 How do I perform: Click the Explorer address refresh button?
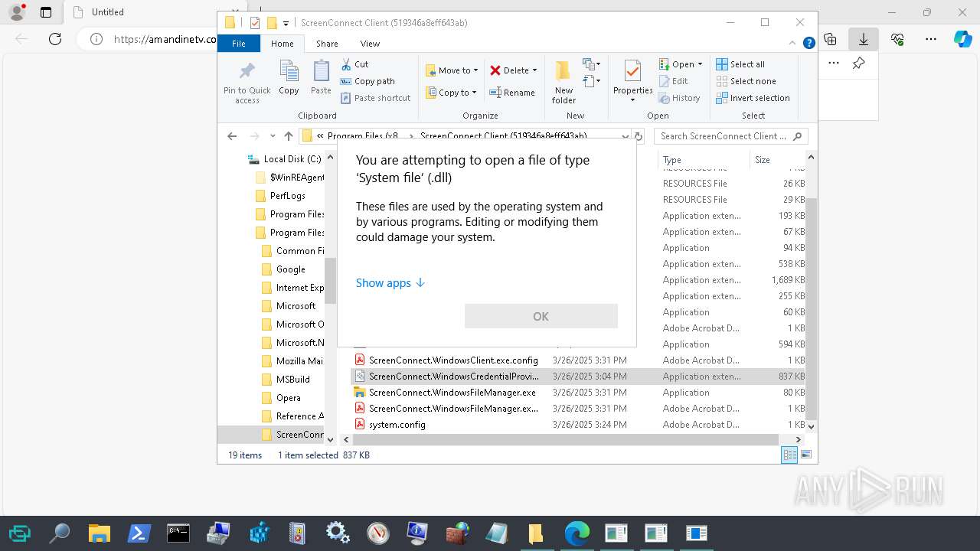pyautogui.click(x=639, y=136)
